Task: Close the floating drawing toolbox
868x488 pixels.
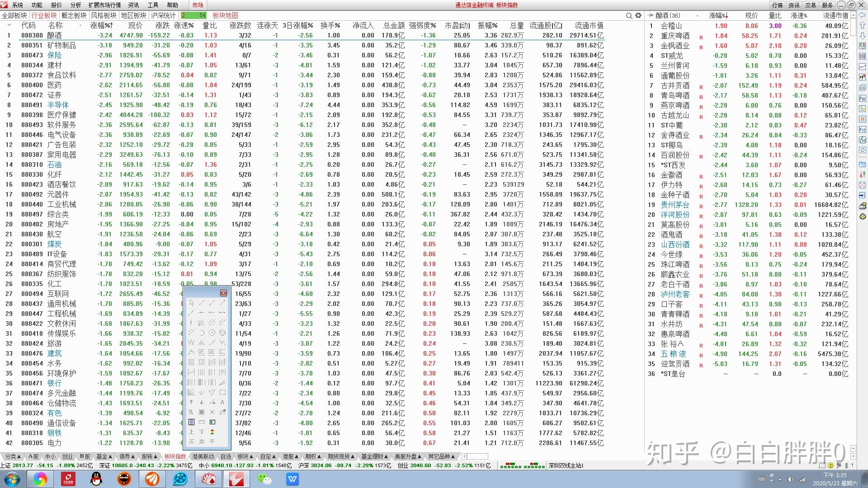Action: coord(223,293)
